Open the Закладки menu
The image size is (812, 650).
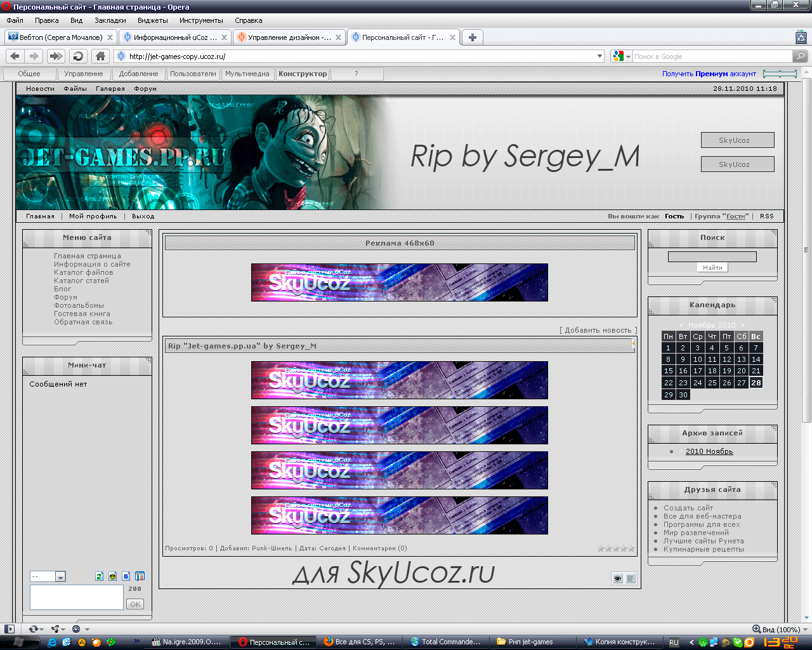pyautogui.click(x=110, y=20)
